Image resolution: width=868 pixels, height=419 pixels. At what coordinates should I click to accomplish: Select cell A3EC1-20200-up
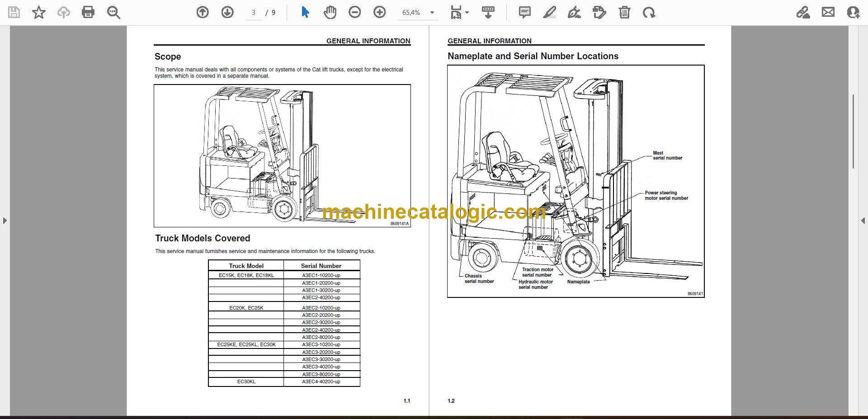[321, 283]
